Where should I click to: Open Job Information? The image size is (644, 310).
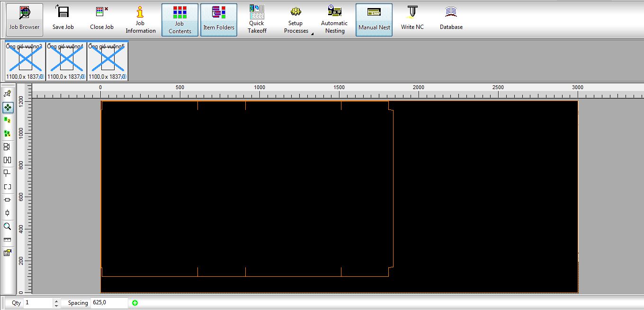[x=140, y=19]
